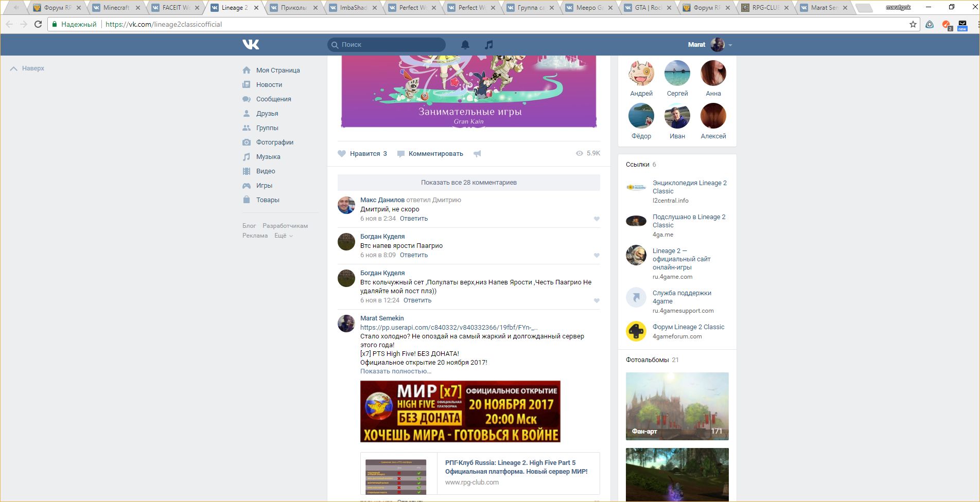This screenshot has width=980, height=502.
Task: Open the Marat profile dropdown arrow
Action: (x=730, y=45)
